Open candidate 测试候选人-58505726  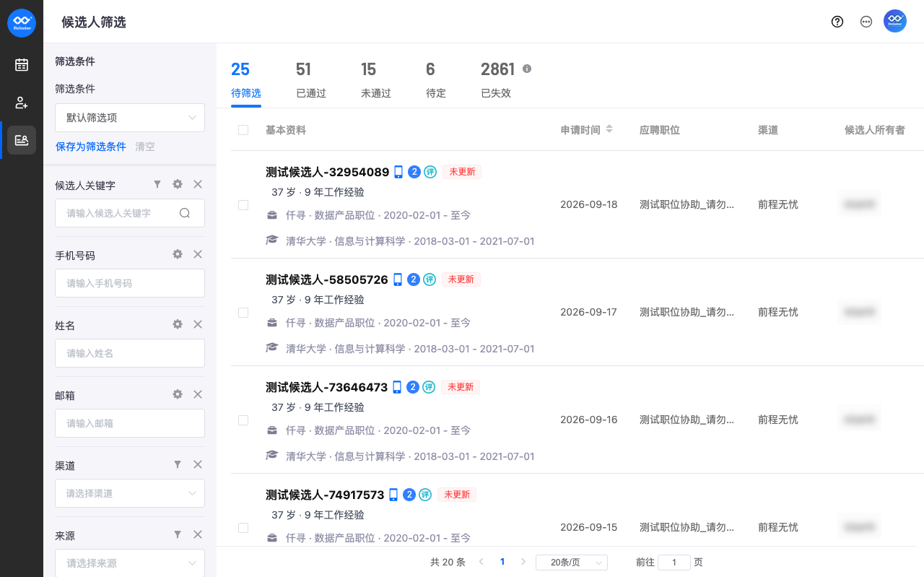(327, 279)
